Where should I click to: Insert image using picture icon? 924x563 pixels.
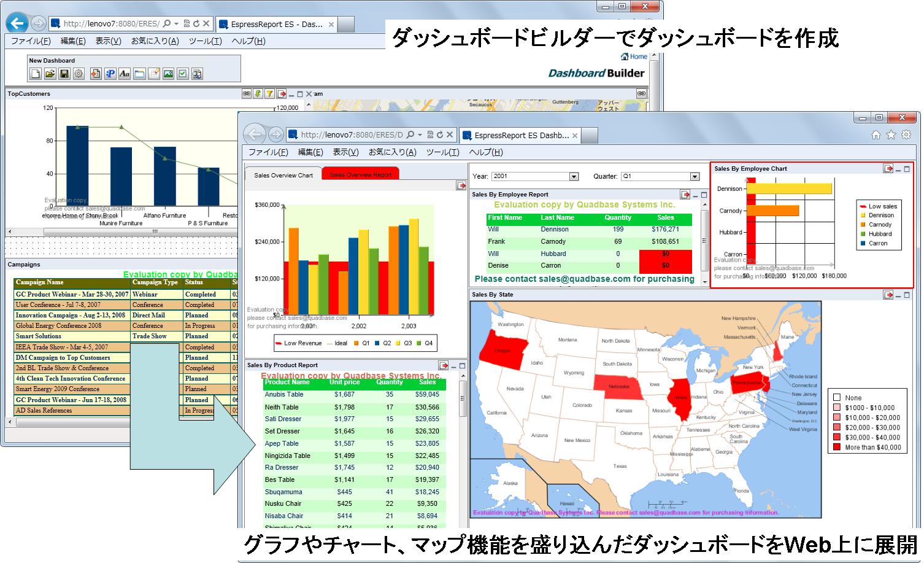tap(168, 74)
